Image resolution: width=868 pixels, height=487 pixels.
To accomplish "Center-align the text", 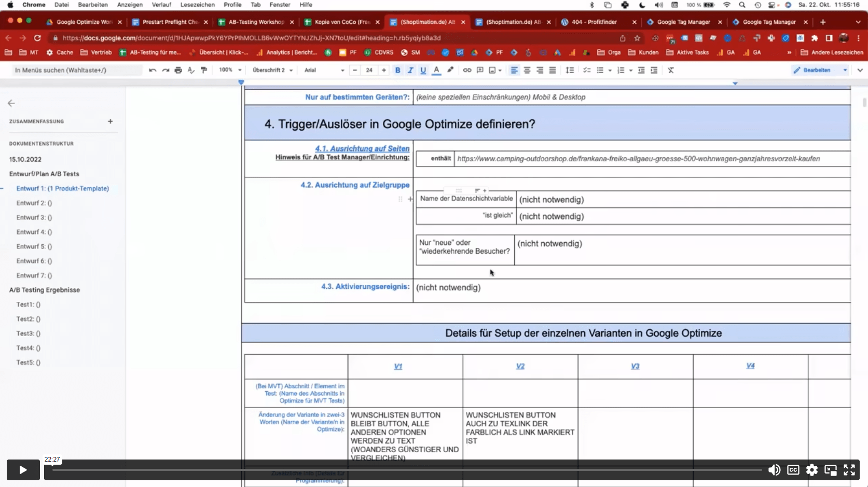I will pyautogui.click(x=527, y=70).
